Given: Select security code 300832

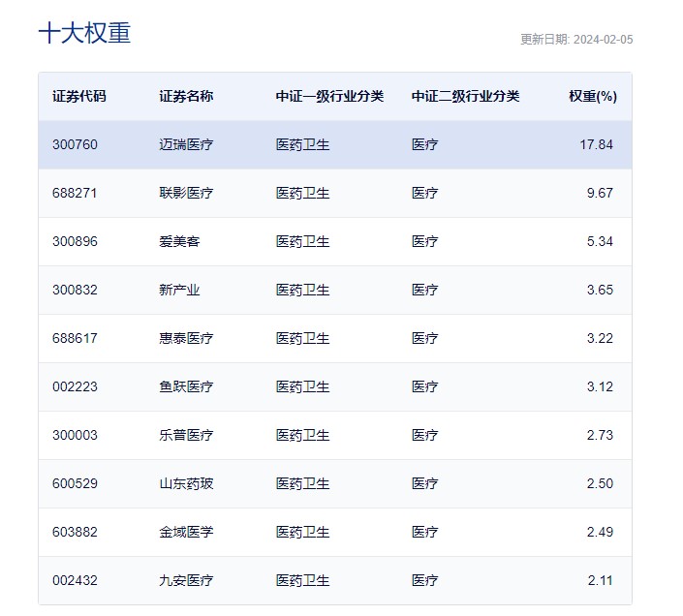Looking at the screenshot, I should [75, 290].
